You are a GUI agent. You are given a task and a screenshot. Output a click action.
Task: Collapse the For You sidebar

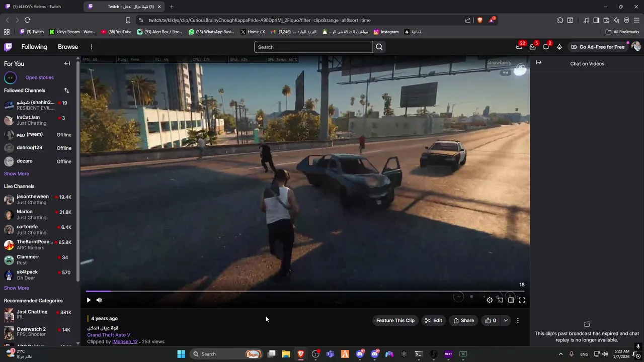67,63
